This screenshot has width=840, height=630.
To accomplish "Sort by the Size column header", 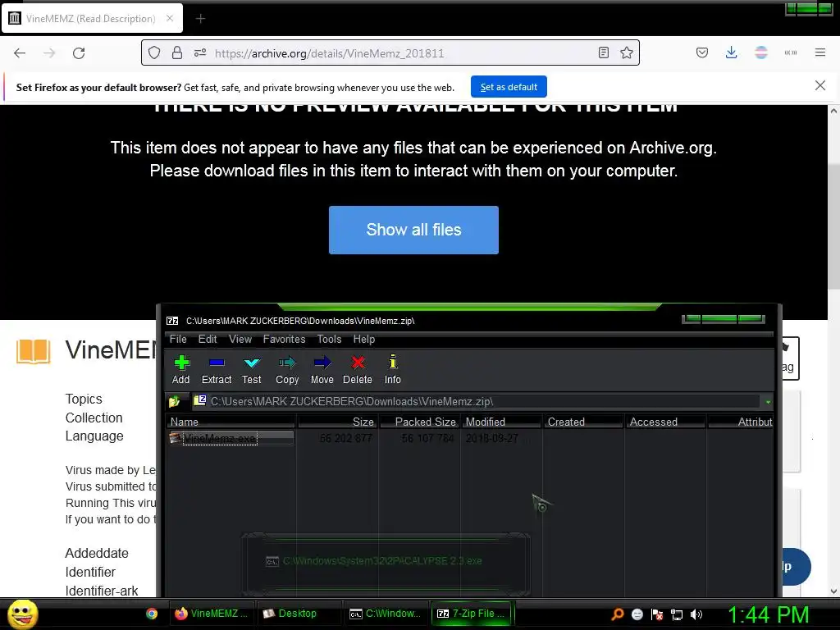I will pos(337,422).
